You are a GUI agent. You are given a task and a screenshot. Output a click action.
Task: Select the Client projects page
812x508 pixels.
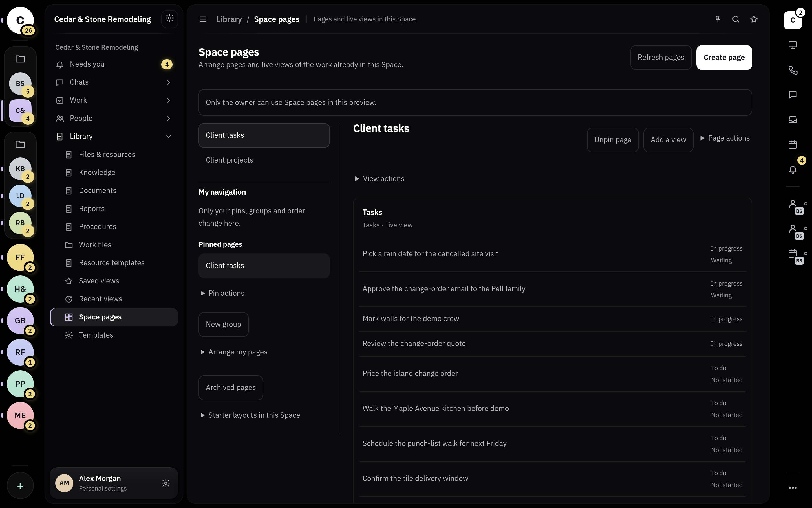click(264, 160)
